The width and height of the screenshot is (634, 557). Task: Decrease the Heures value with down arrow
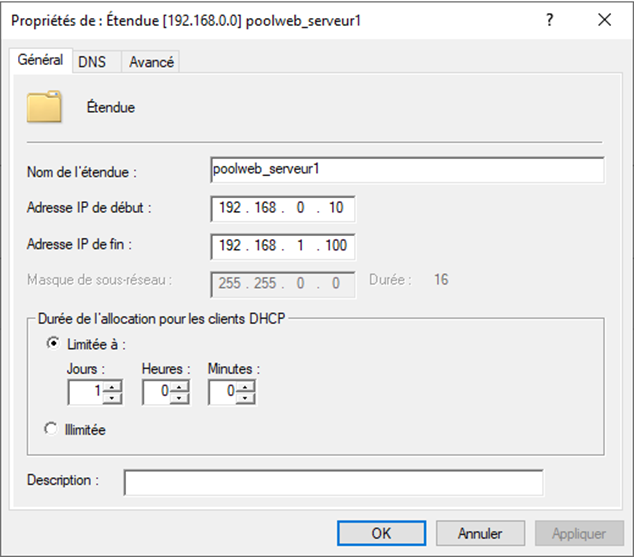pos(180,397)
